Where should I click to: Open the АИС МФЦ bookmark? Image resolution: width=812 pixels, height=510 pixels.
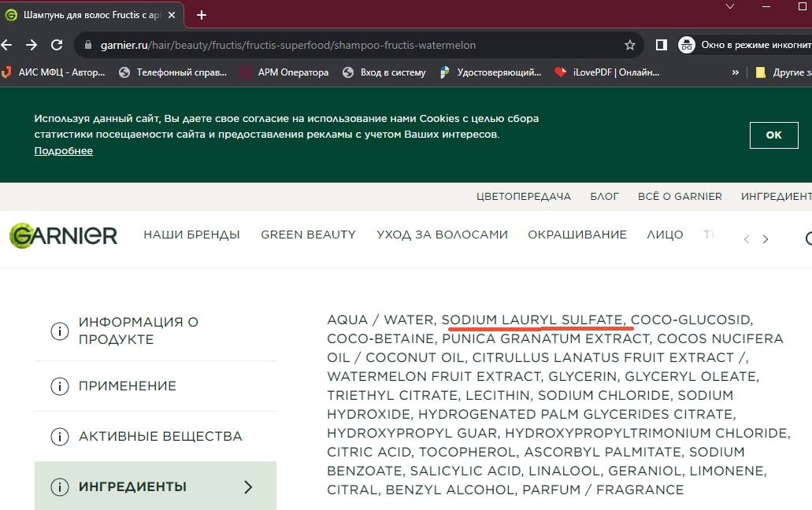(x=54, y=72)
